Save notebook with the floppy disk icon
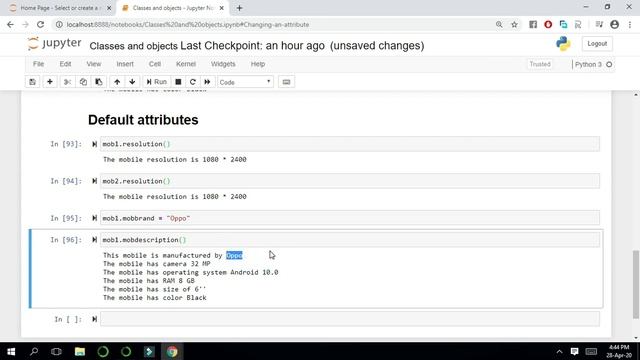 point(32,82)
